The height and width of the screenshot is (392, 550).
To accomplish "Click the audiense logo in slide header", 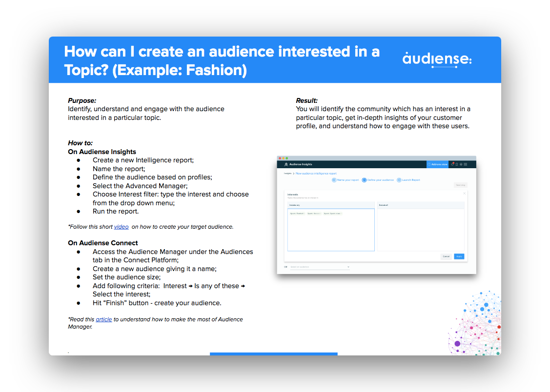I will [x=437, y=59].
